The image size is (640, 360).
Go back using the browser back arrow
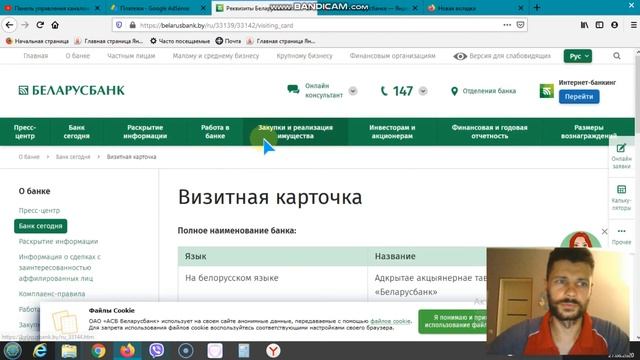(9, 25)
